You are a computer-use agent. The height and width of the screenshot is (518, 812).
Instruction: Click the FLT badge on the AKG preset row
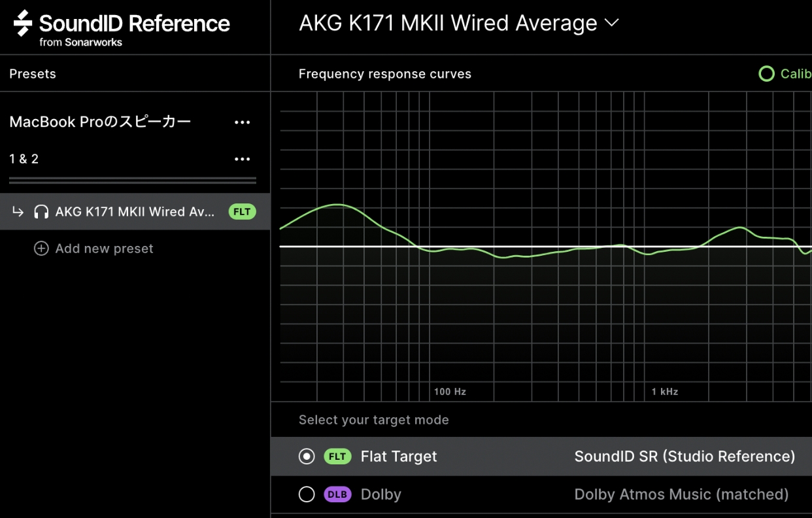click(242, 212)
